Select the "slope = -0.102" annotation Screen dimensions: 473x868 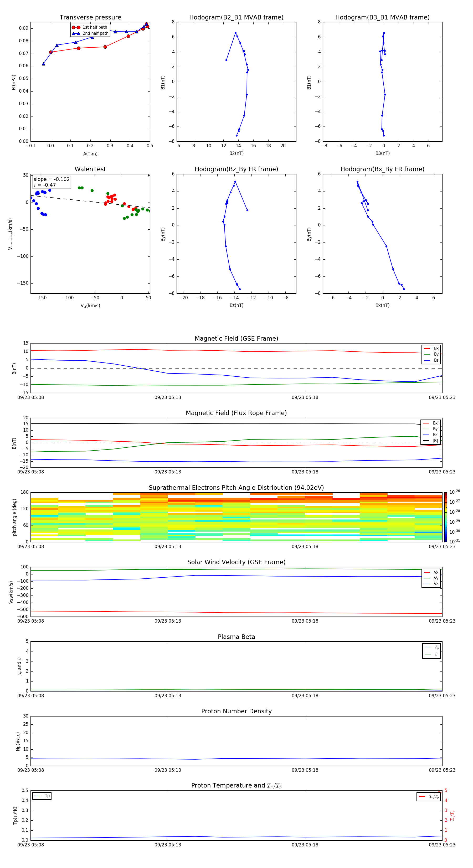tap(52, 179)
